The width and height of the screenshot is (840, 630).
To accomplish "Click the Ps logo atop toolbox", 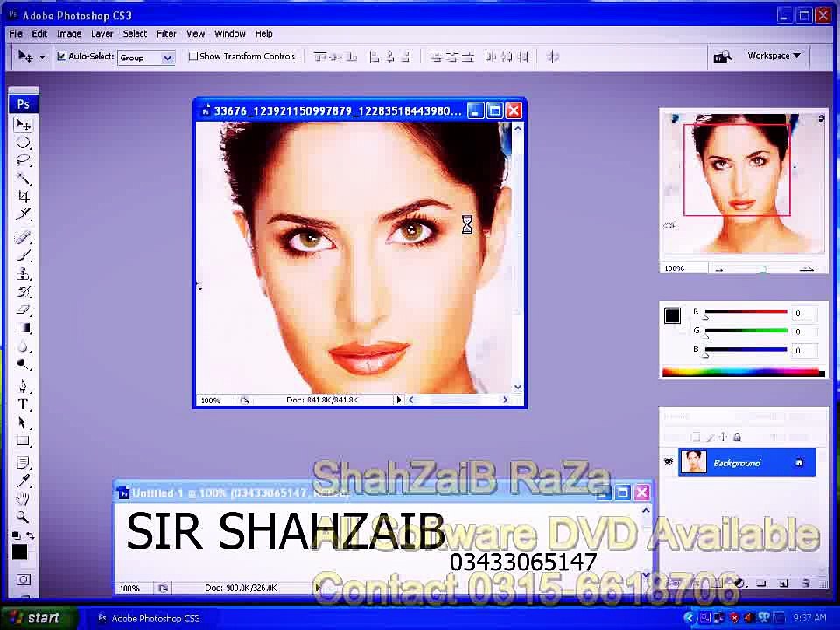I will [23, 104].
